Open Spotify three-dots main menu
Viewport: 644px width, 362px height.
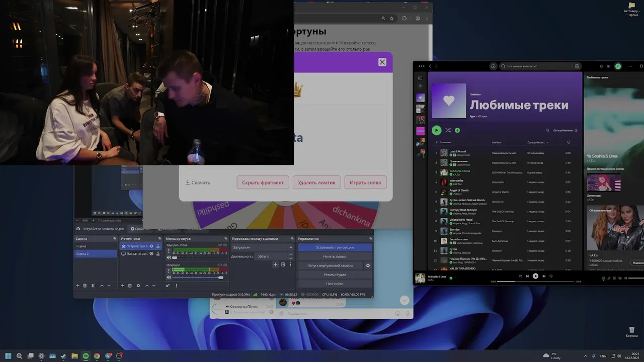[x=422, y=66]
